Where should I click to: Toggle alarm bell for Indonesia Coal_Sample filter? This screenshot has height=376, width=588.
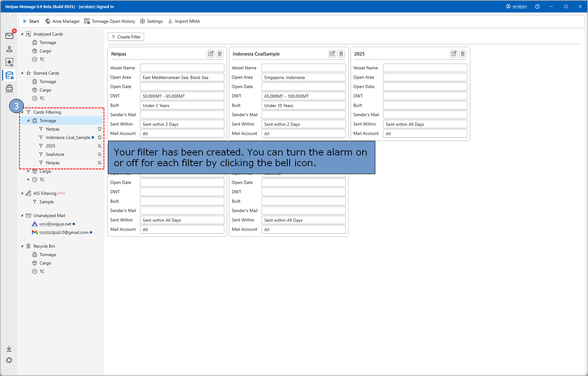pos(100,138)
